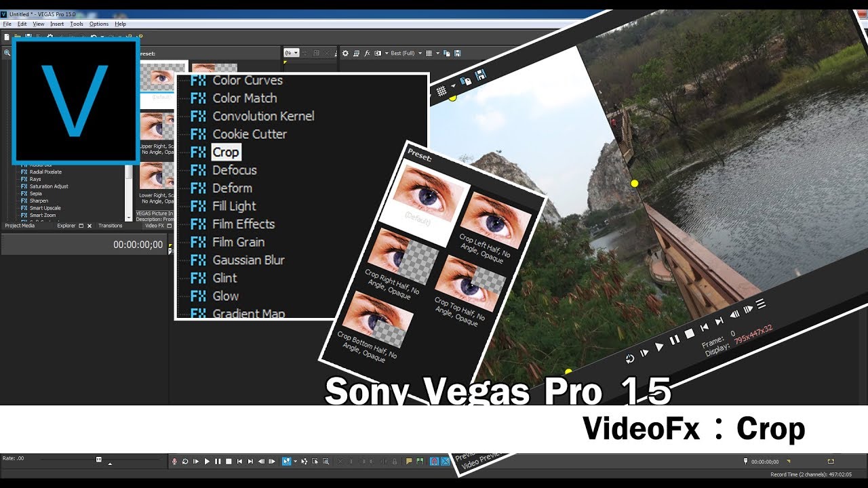Click Stop button on bottom transport bar
The image size is (868, 488).
229,462
